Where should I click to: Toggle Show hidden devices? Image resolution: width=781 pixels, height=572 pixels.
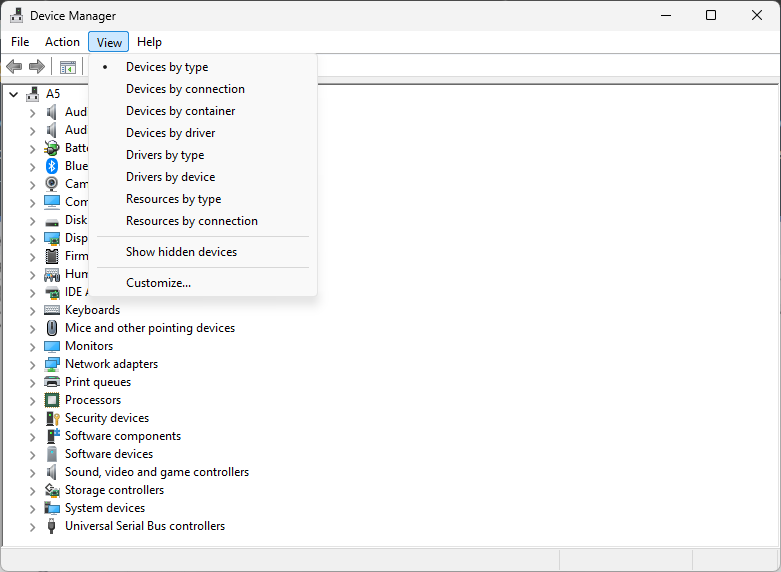181,252
